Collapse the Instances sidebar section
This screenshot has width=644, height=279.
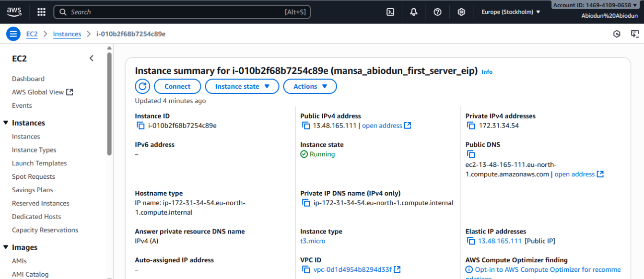pyautogui.click(x=6, y=123)
